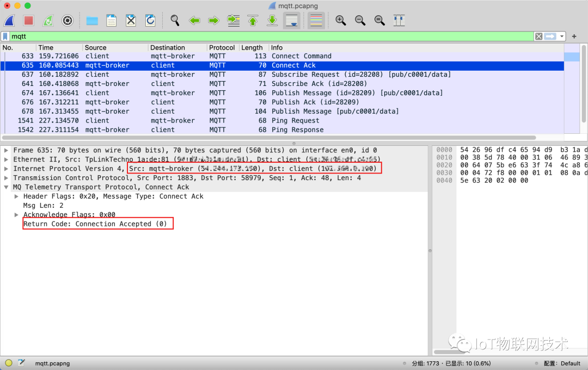Screen dimensions: 588x370
Task: Toggle packet colorization rules
Action: (x=316, y=21)
